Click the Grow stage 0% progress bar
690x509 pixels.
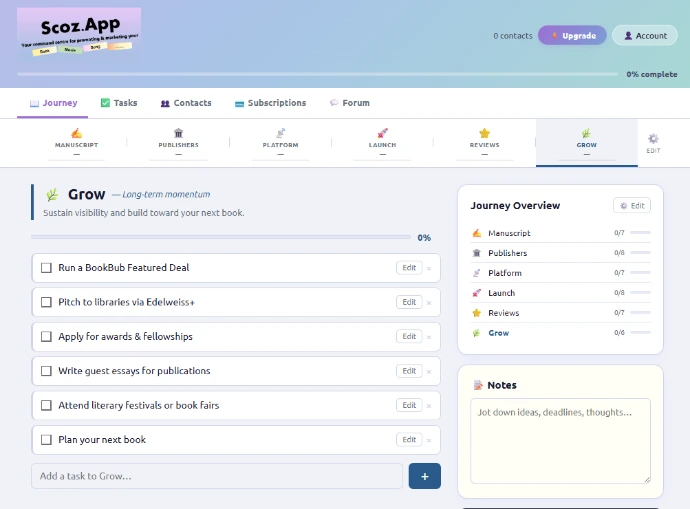[221, 237]
